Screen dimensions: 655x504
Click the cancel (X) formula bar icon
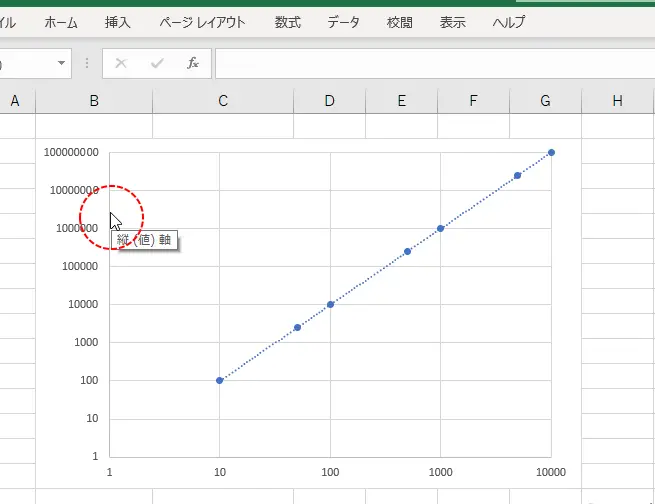(121, 63)
